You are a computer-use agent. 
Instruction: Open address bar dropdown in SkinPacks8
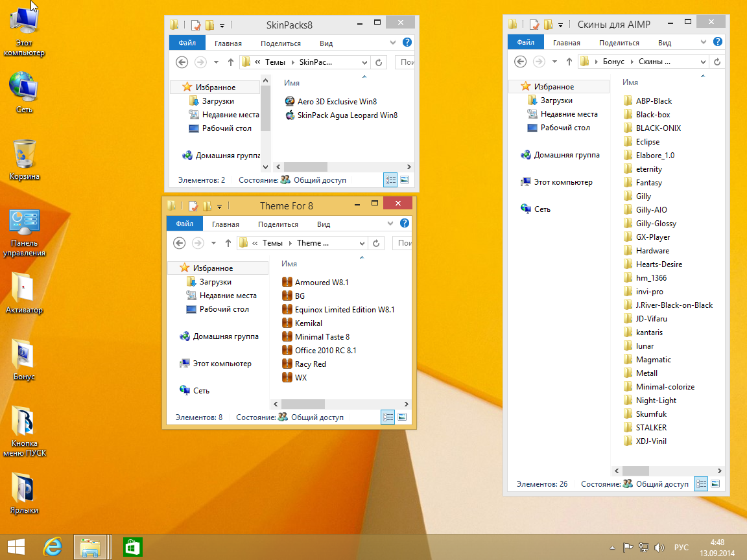coord(364,62)
